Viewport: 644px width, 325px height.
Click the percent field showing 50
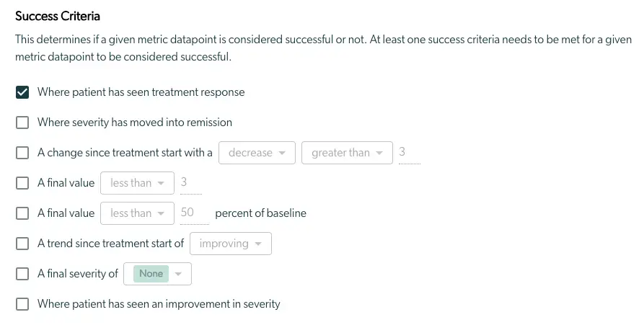(192, 213)
